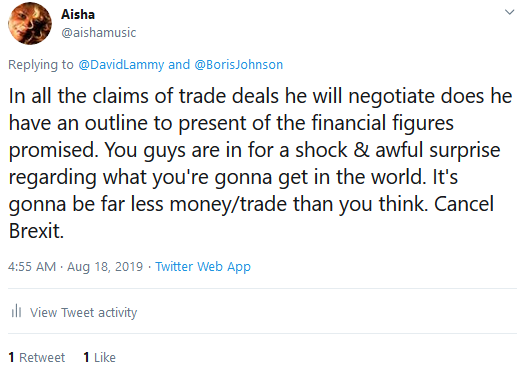Image resolution: width=529 pixels, height=377 pixels.
Task: Open the Twitter Web App source link
Action: click(203, 267)
